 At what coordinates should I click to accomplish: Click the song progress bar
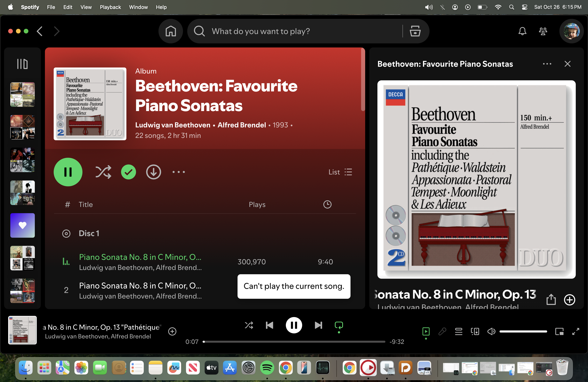294,342
